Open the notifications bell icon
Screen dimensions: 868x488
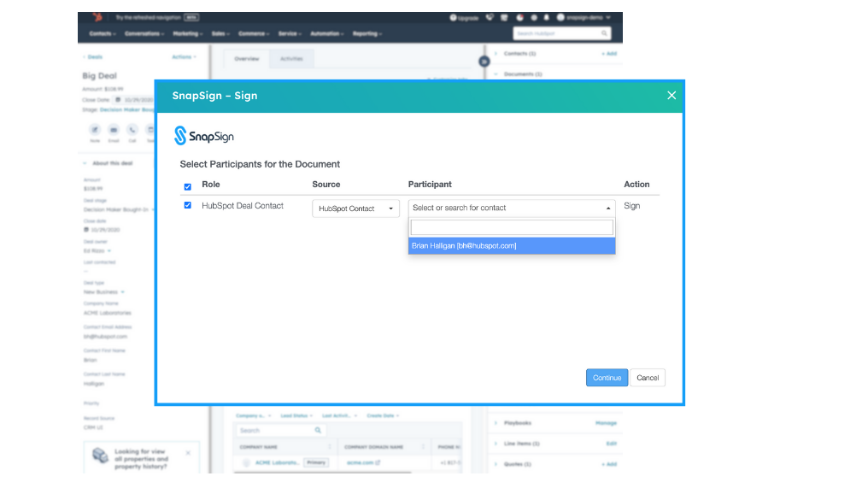[x=547, y=18]
